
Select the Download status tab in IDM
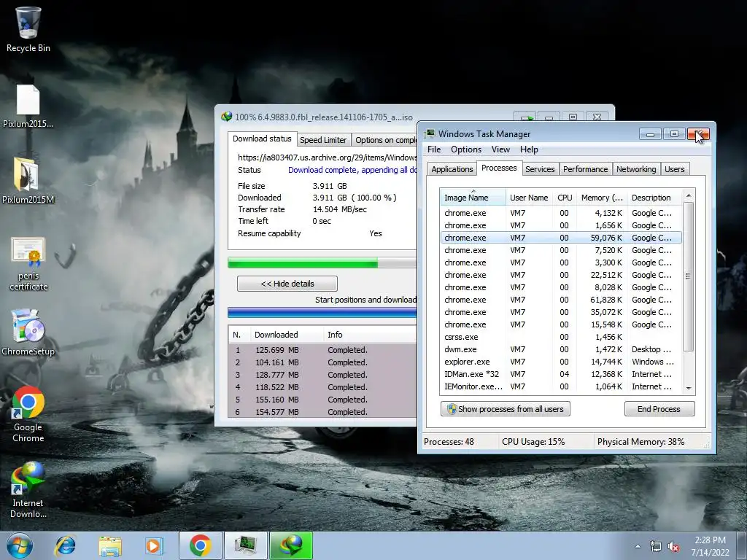click(x=262, y=139)
